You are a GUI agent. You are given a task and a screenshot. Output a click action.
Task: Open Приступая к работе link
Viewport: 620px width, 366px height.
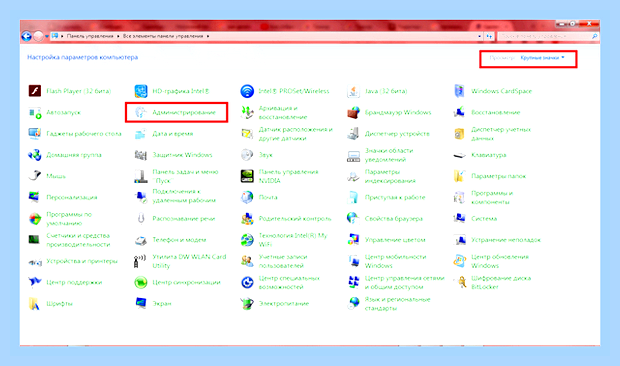pos(395,197)
